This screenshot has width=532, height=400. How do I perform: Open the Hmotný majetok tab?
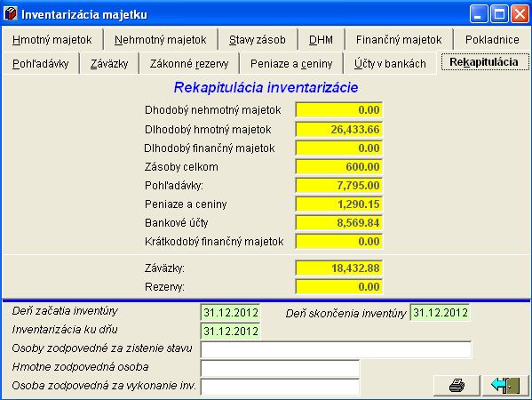pos(52,40)
